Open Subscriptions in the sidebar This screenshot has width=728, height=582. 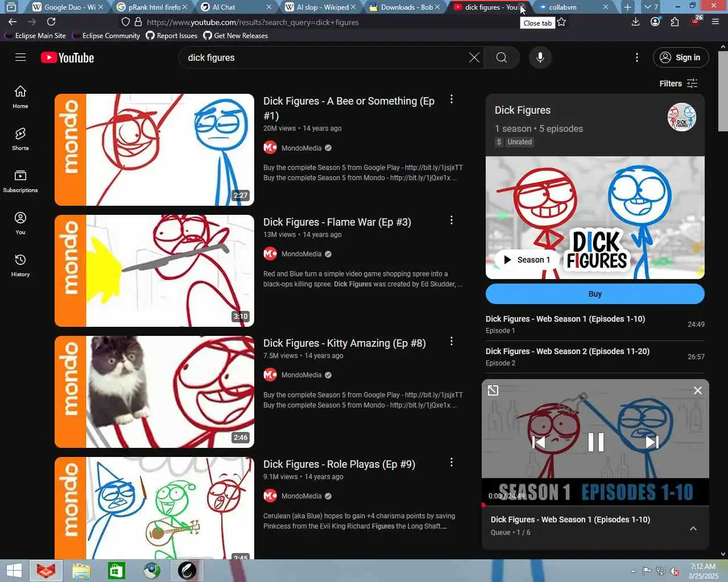[20, 181]
